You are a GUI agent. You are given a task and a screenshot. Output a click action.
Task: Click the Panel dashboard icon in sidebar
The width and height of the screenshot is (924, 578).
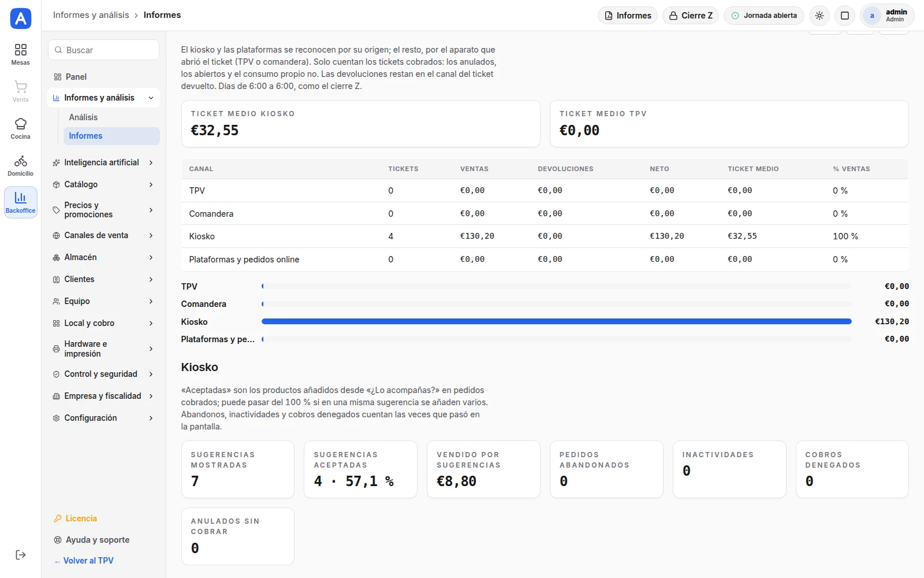pyautogui.click(x=57, y=77)
